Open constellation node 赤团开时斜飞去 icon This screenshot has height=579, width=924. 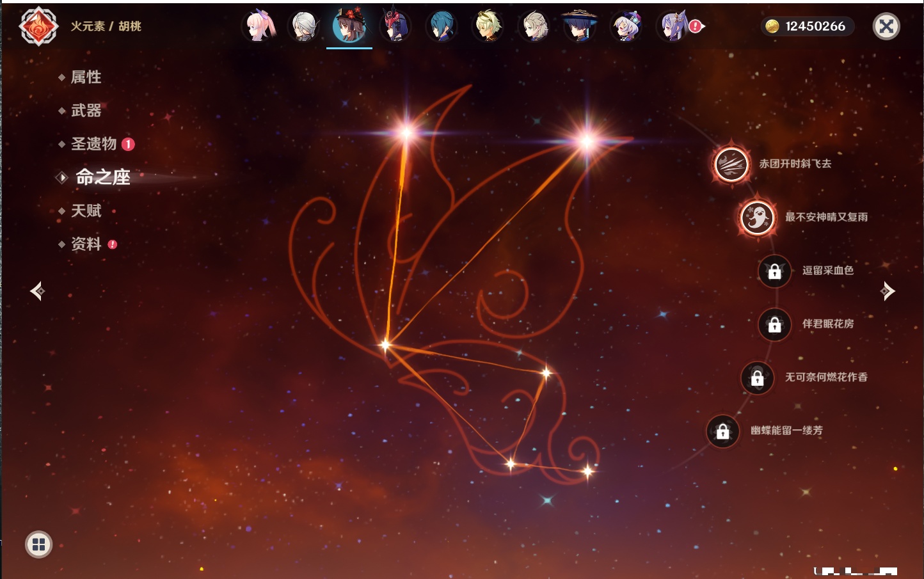pyautogui.click(x=731, y=164)
